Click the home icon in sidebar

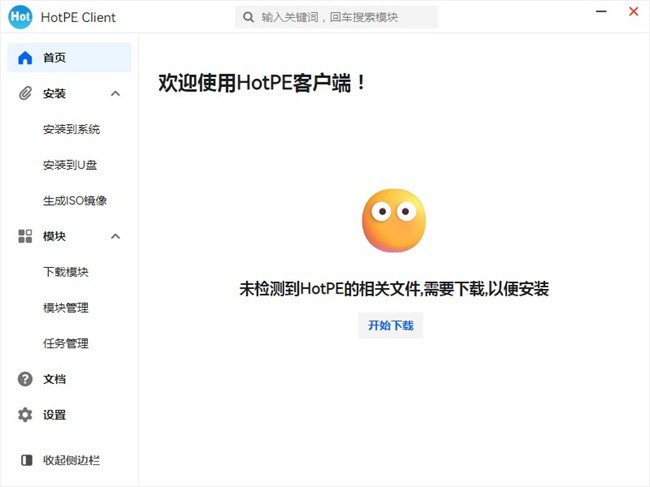tap(25, 58)
